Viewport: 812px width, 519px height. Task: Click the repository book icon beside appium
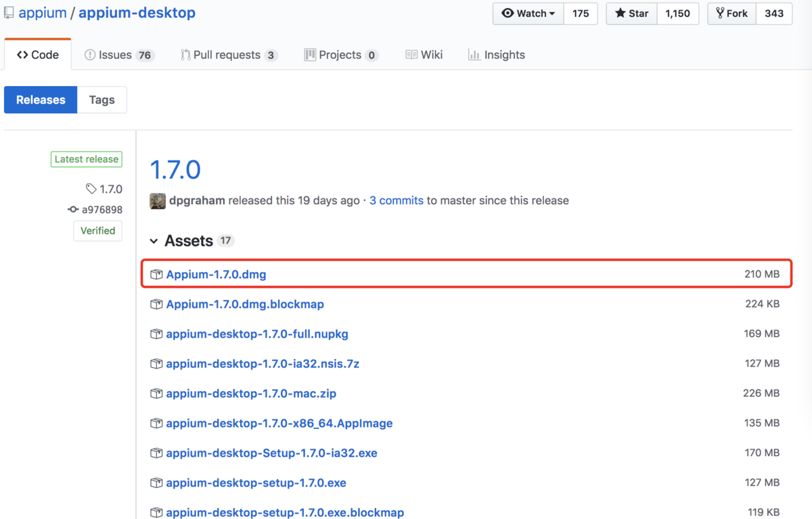[x=9, y=14]
